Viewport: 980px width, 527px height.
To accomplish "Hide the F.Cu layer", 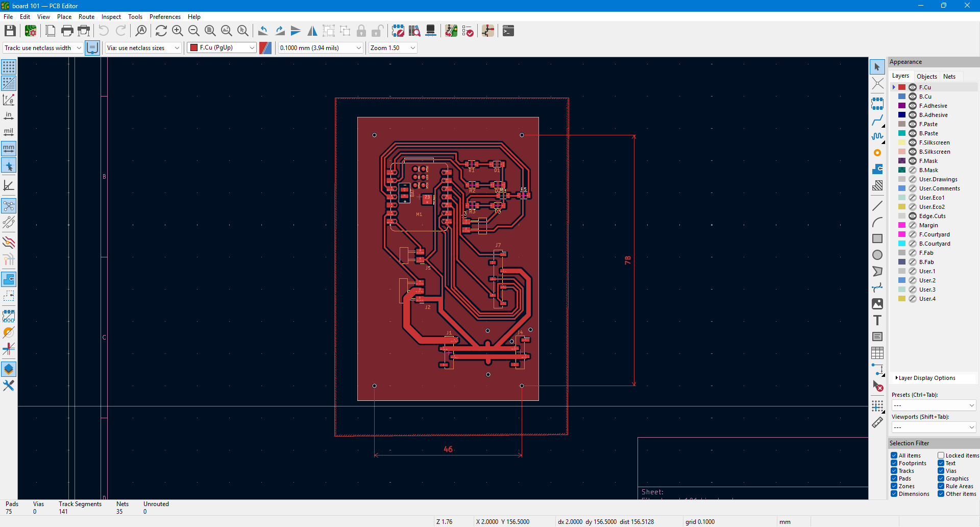I will pyautogui.click(x=913, y=87).
